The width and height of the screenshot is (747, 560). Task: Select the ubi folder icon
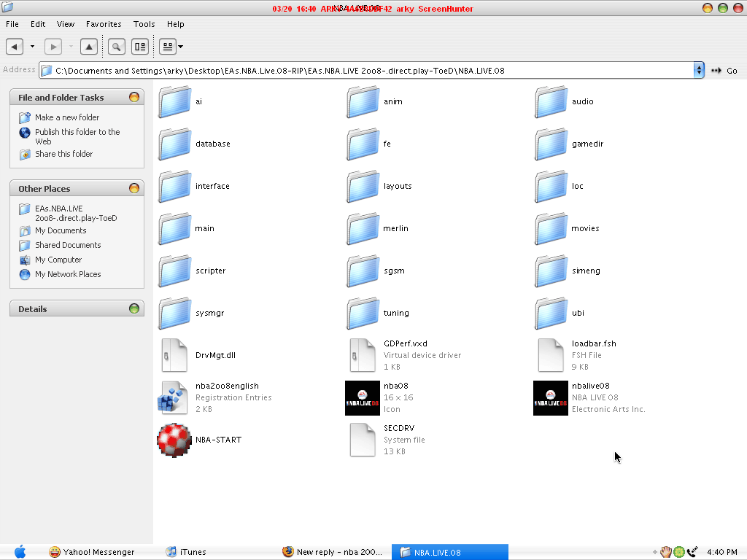(x=551, y=314)
